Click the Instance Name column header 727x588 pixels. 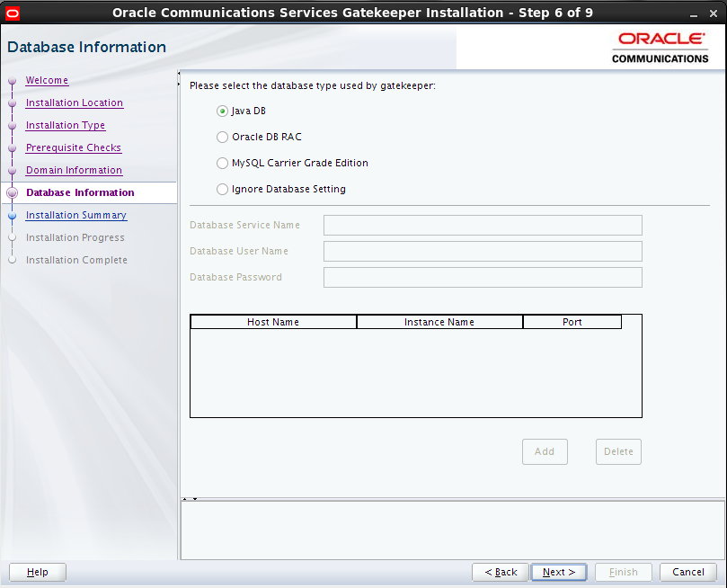[x=439, y=322]
